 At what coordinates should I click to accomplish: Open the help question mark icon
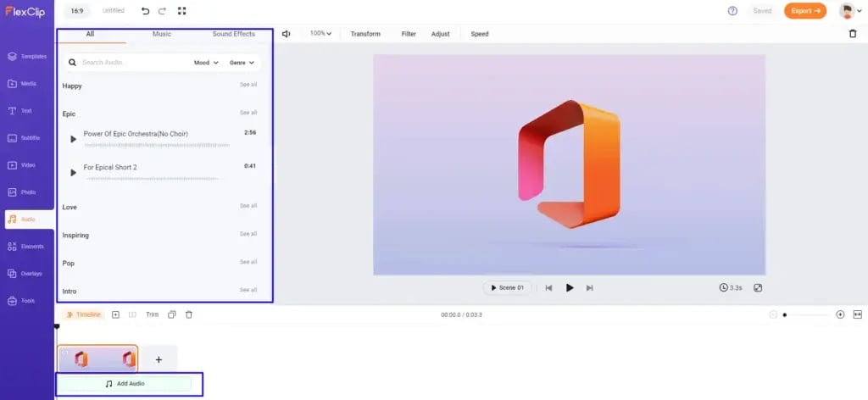(x=732, y=11)
